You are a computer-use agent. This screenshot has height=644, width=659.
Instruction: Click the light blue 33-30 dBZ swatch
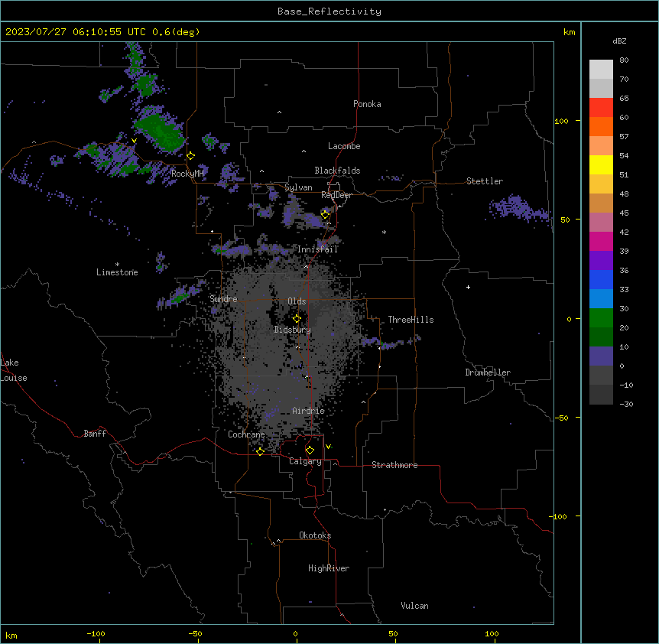[x=601, y=299]
